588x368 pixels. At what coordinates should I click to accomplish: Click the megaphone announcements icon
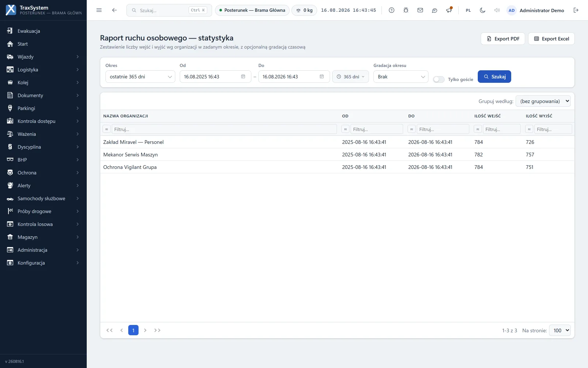pos(449,10)
